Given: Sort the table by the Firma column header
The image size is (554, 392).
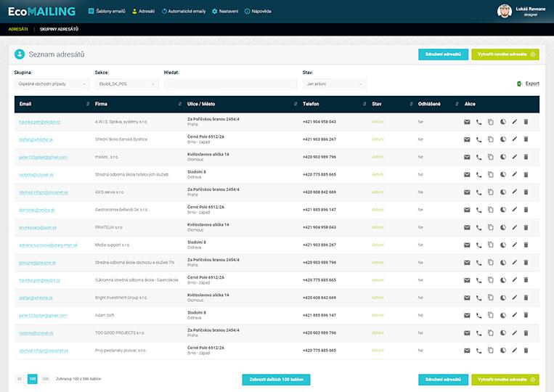Looking at the screenshot, I should [x=101, y=104].
